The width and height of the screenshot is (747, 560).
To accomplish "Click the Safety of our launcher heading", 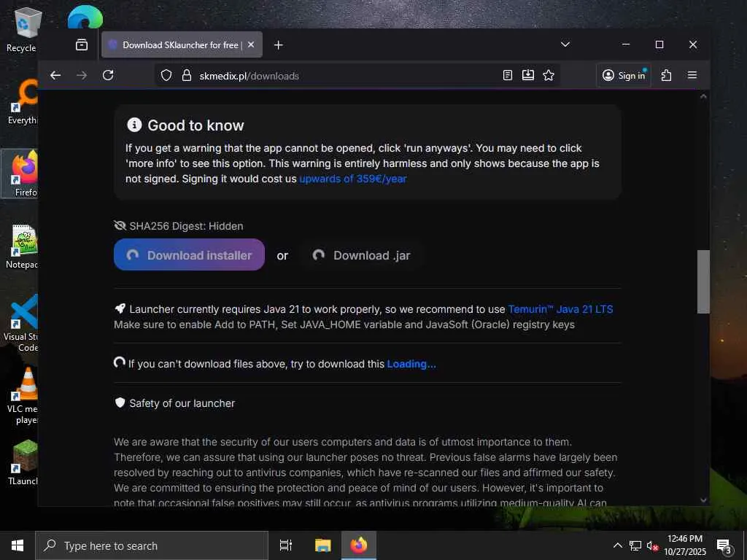I will point(182,403).
